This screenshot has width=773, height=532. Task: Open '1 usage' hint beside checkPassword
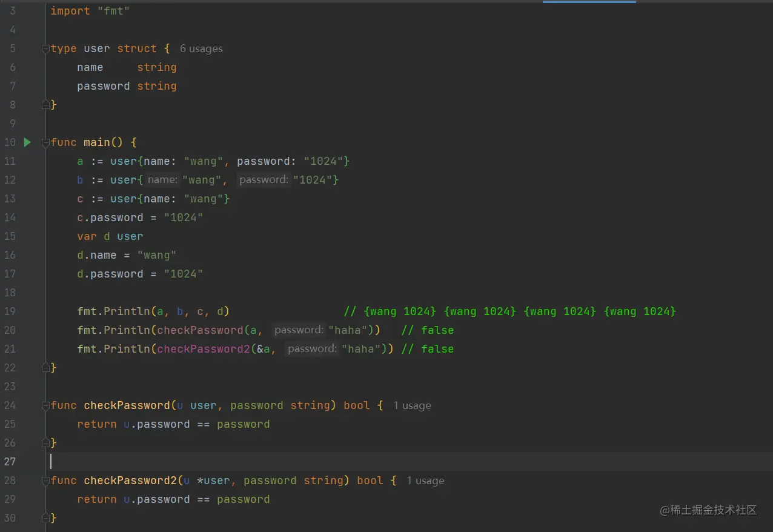click(412, 405)
